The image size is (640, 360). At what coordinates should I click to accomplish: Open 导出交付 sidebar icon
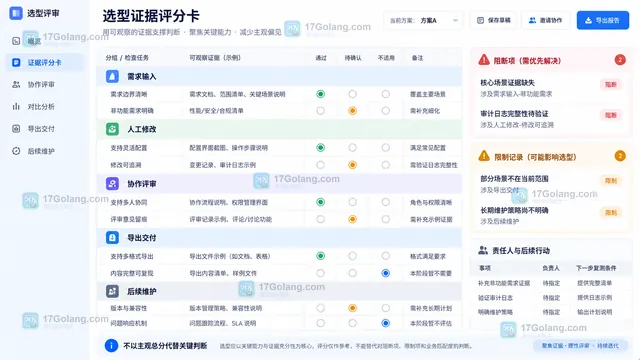coord(16,129)
